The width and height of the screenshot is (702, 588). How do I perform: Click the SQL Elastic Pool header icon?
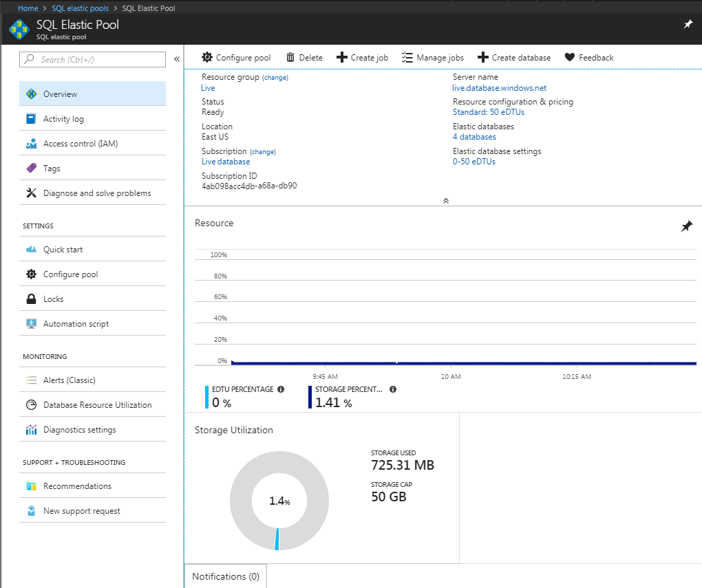(x=19, y=30)
